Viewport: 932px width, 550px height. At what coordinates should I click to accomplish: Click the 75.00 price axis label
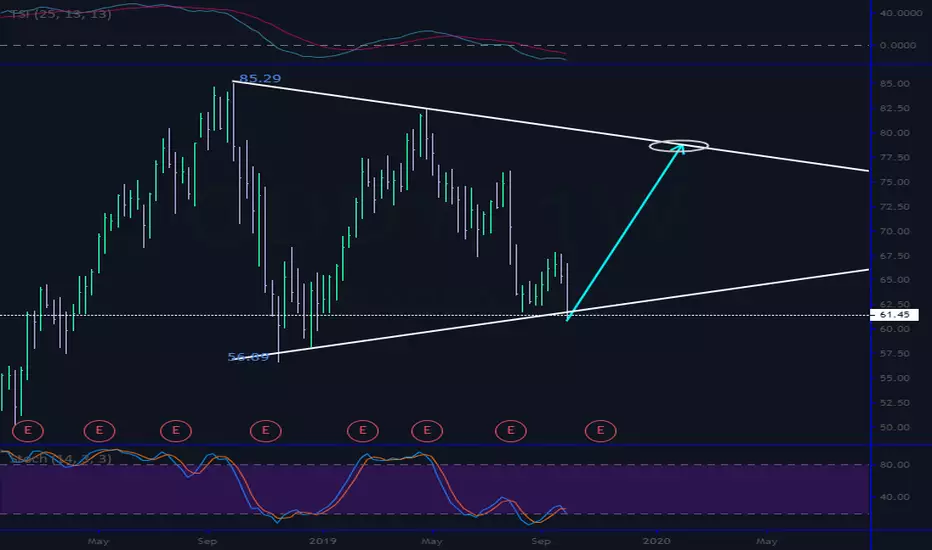895,182
